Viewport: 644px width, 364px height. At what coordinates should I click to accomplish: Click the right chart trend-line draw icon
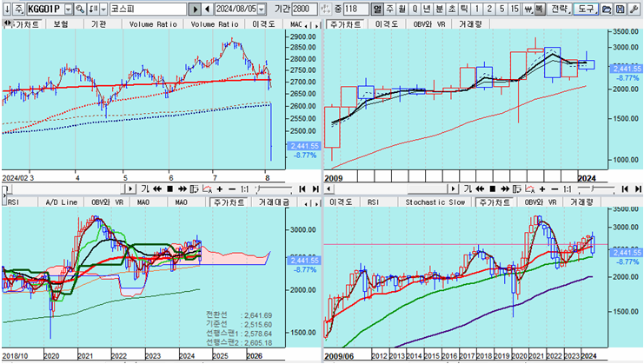(530, 189)
